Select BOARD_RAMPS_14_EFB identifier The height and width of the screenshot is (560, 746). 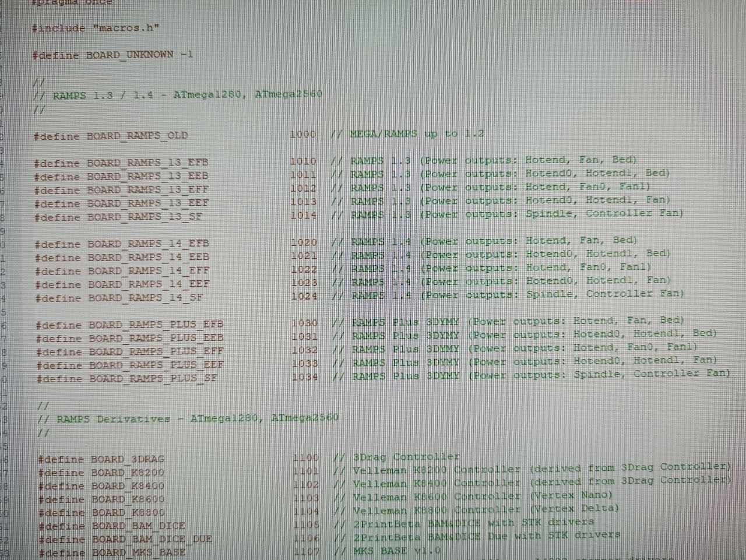coord(149,244)
